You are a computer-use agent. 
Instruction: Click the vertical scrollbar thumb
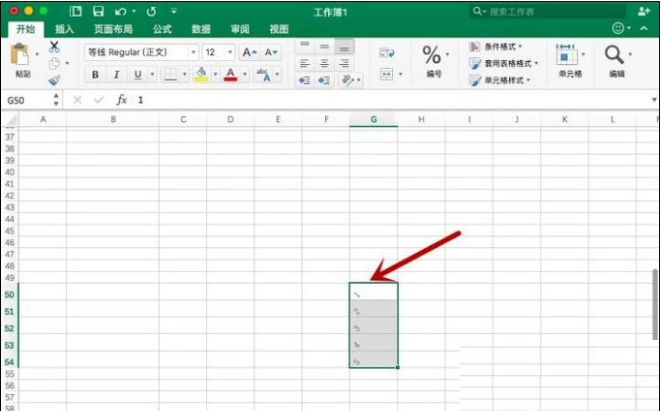(656, 304)
